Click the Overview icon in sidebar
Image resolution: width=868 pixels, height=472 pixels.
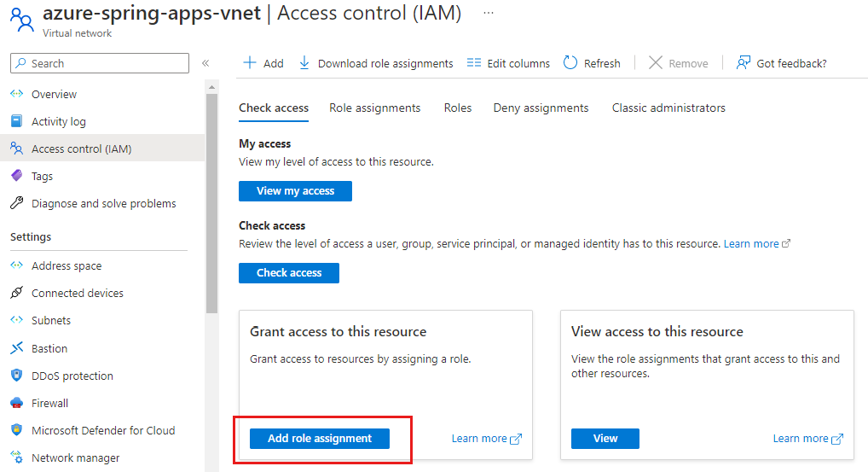tap(16, 94)
